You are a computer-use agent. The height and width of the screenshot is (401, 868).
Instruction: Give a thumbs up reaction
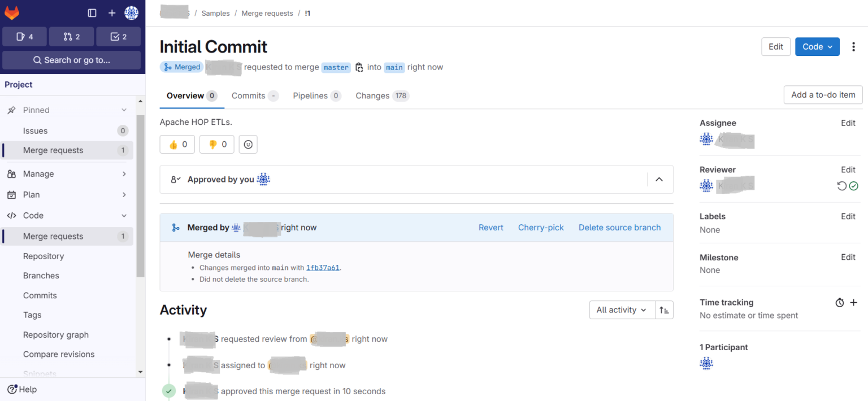[177, 144]
